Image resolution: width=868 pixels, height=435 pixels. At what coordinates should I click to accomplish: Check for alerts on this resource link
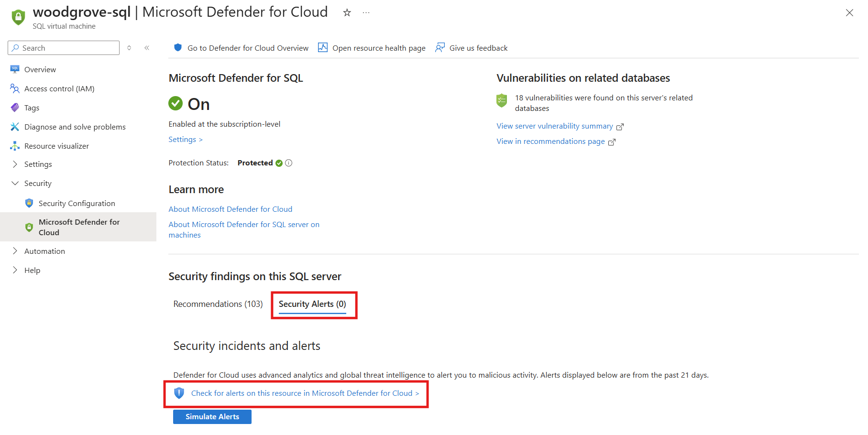coord(305,393)
